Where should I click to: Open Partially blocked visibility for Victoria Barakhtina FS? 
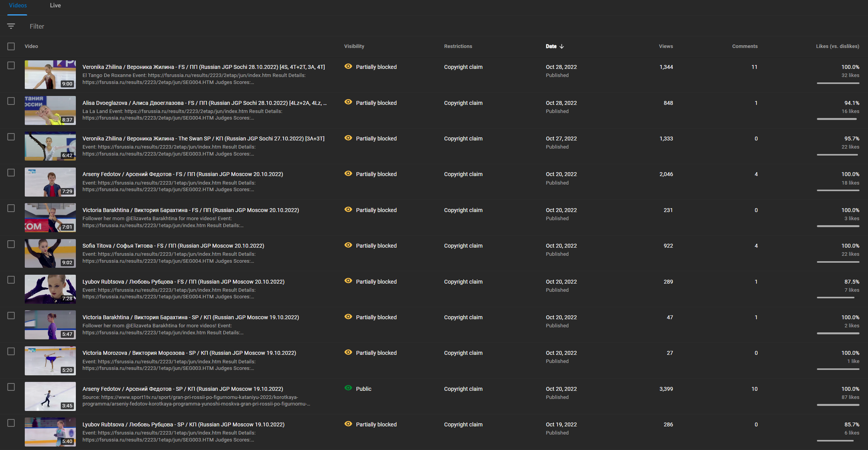pos(376,210)
